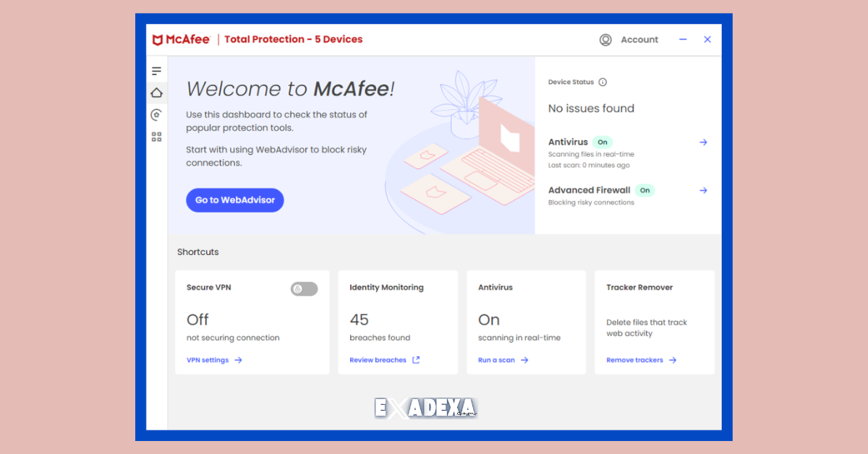This screenshot has width=868, height=454.
Task: Toggle the Secure VPN switch on
Action: pyautogui.click(x=305, y=288)
